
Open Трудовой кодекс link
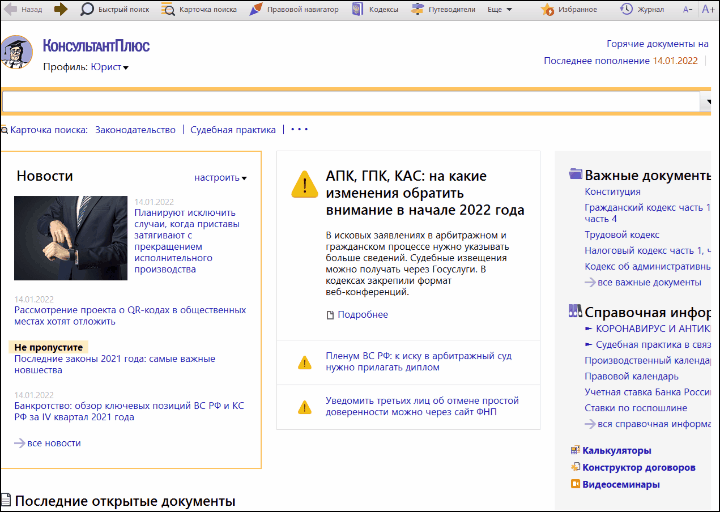pyautogui.click(x=622, y=235)
